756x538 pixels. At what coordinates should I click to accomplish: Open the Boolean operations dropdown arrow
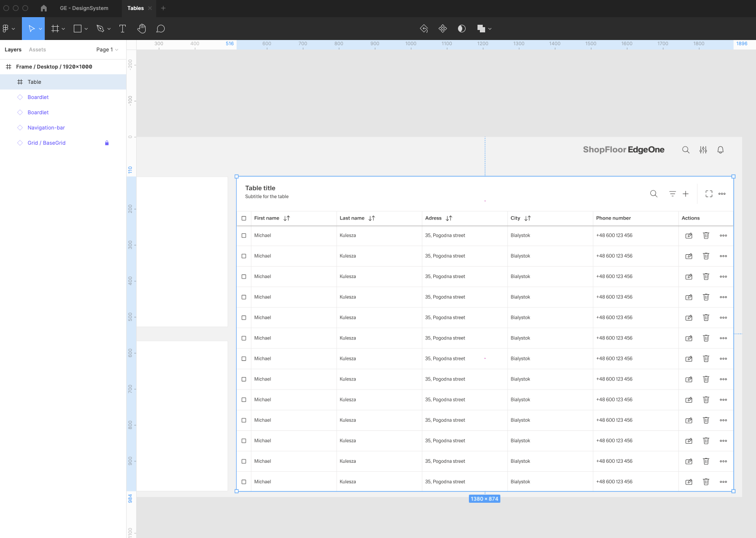tap(490, 29)
